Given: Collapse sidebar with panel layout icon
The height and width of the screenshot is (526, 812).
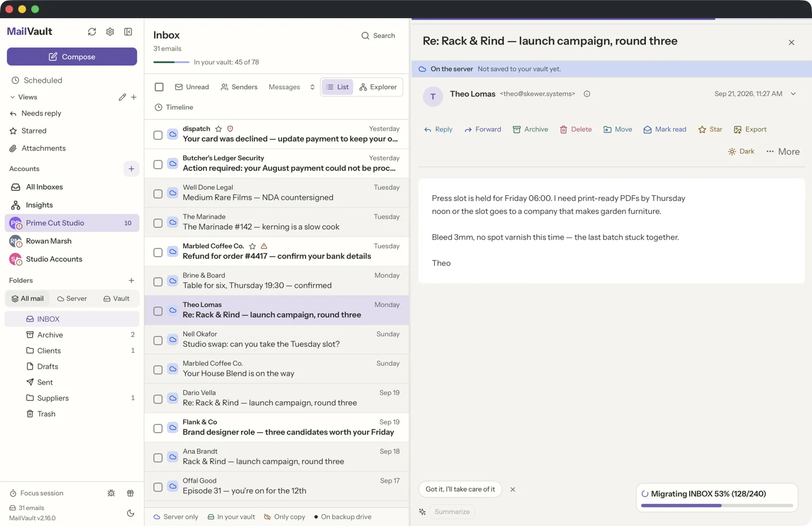Looking at the screenshot, I should [128, 32].
